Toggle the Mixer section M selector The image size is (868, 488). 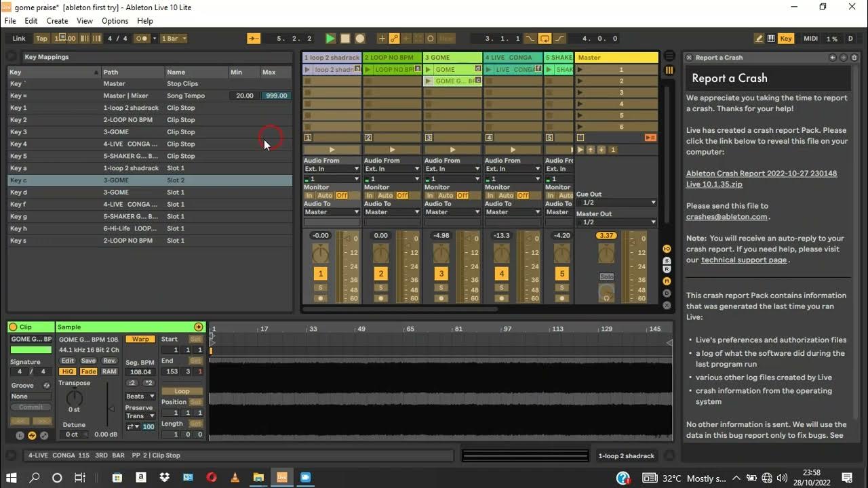tap(667, 281)
